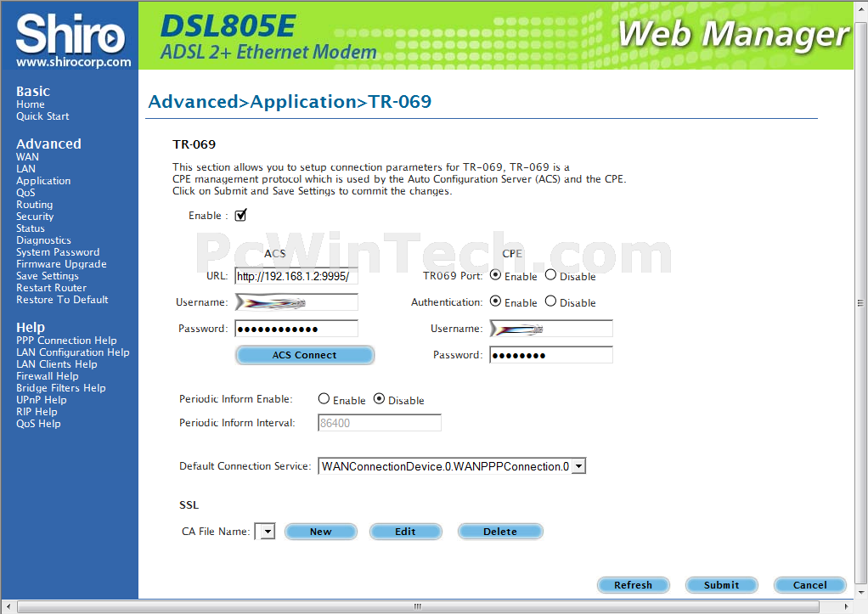Open RIP Help
Image resolution: width=868 pixels, height=614 pixels.
click(x=37, y=412)
